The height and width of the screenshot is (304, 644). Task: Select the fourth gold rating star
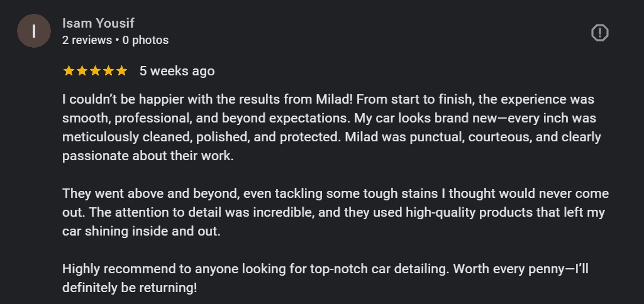108,71
